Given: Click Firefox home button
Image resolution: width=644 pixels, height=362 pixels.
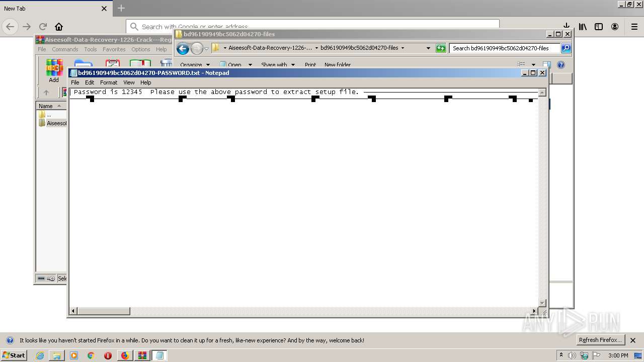Looking at the screenshot, I should 59,27.
